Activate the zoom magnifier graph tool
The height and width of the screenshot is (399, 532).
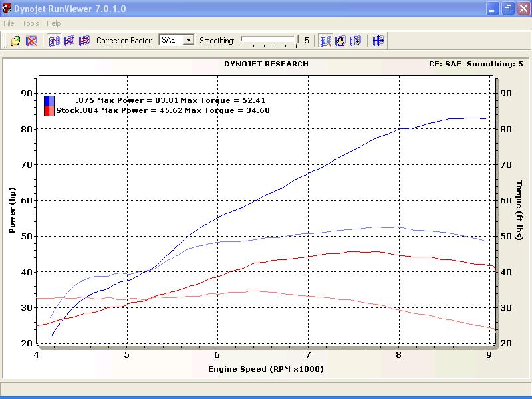pos(325,41)
